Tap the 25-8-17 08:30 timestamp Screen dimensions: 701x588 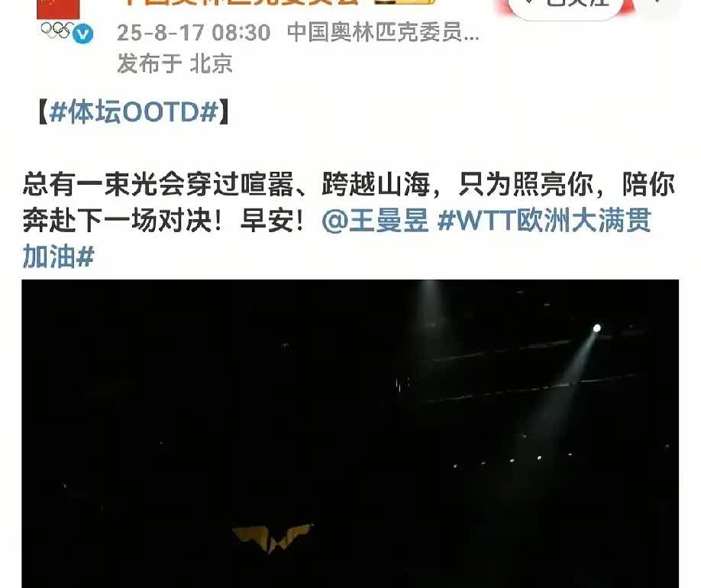pos(194,33)
